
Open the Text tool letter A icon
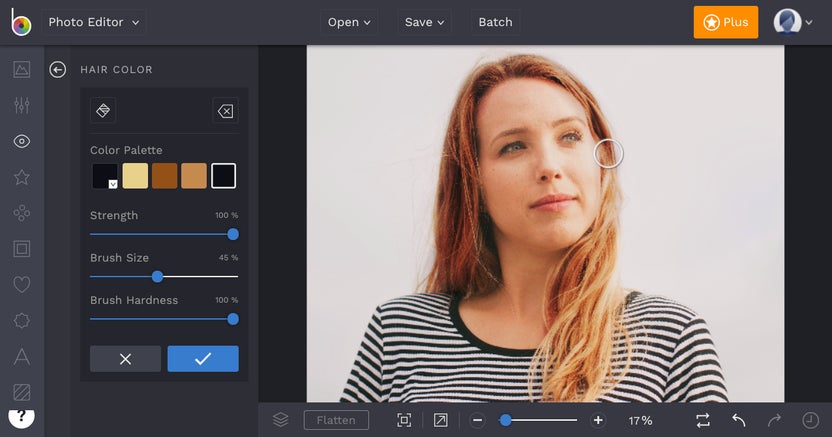click(22, 356)
